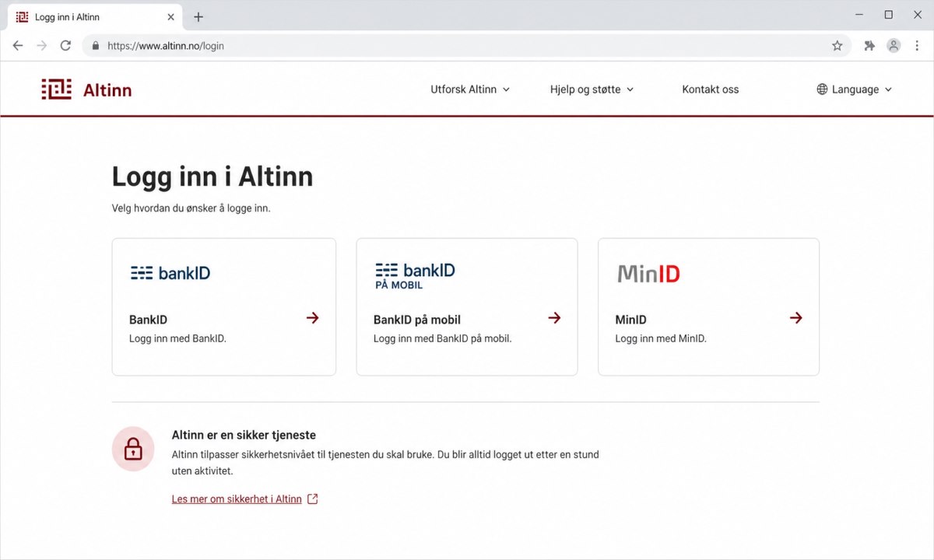
Task: Bookmark this page with the star icon
Action: [x=837, y=46]
